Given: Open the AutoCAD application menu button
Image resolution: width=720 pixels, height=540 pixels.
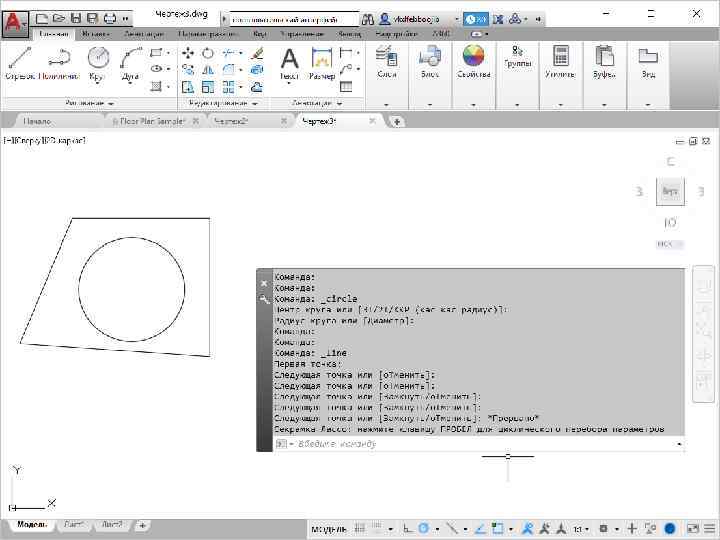Looking at the screenshot, I should (x=15, y=23).
